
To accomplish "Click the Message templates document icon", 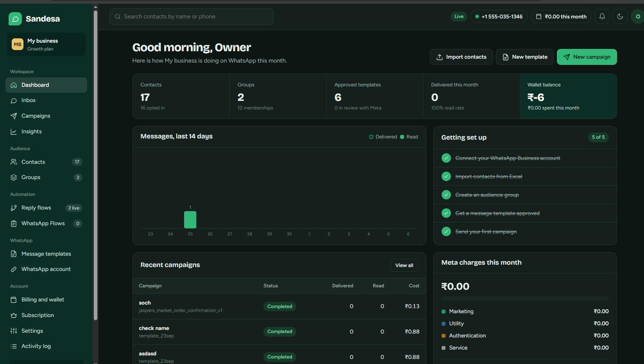I will point(14,254).
